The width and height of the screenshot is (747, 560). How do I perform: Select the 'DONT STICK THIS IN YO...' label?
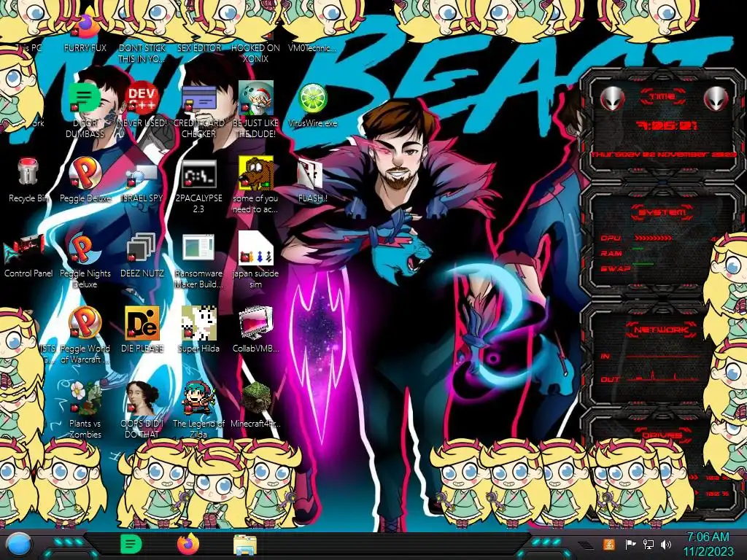(x=142, y=53)
